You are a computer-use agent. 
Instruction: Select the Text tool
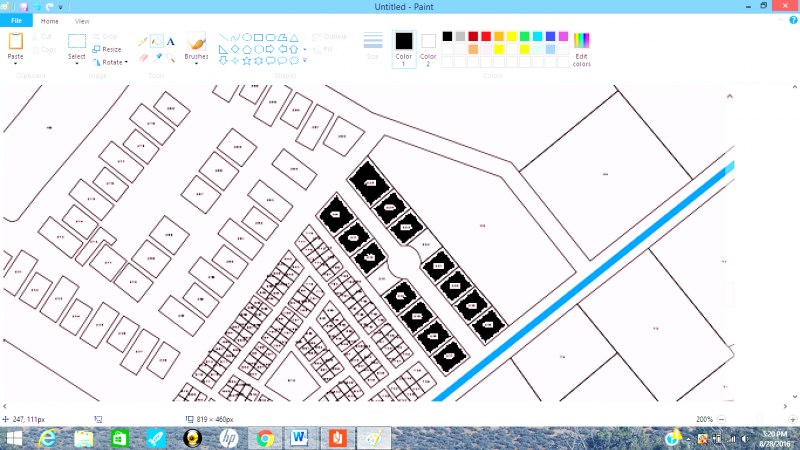point(170,41)
